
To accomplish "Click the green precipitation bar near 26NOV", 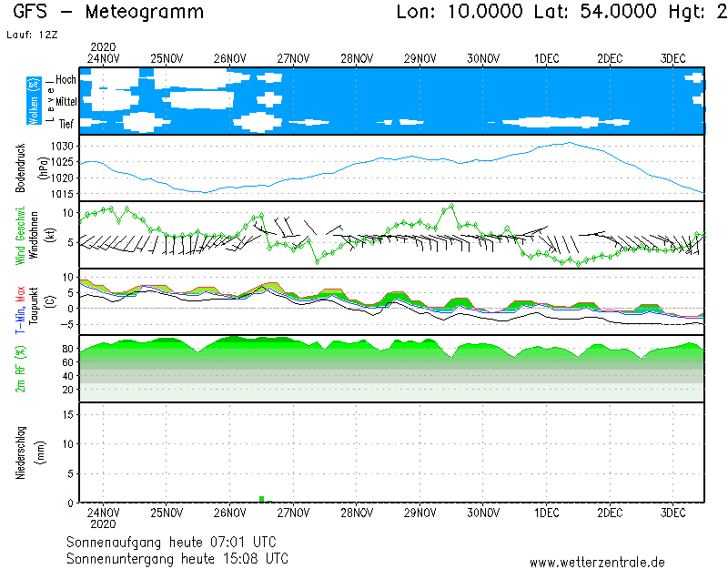I will pyautogui.click(x=262, y=499).
